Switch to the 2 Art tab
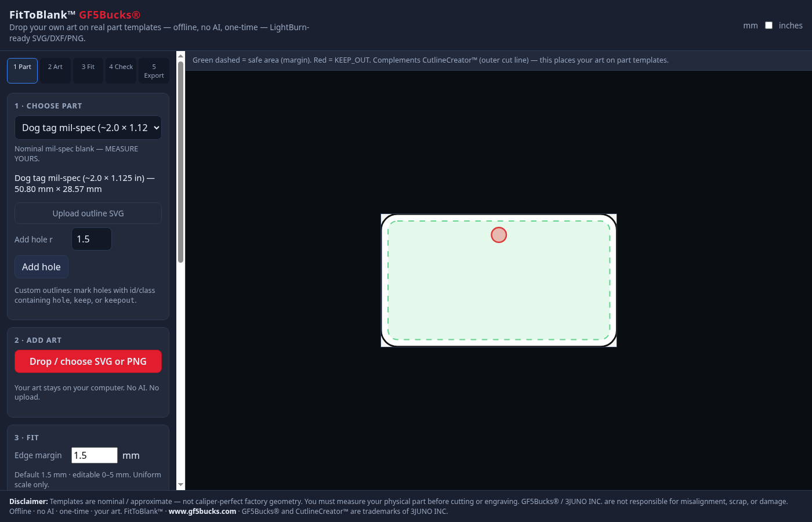 pyautogui.click(x=55, y=71)
